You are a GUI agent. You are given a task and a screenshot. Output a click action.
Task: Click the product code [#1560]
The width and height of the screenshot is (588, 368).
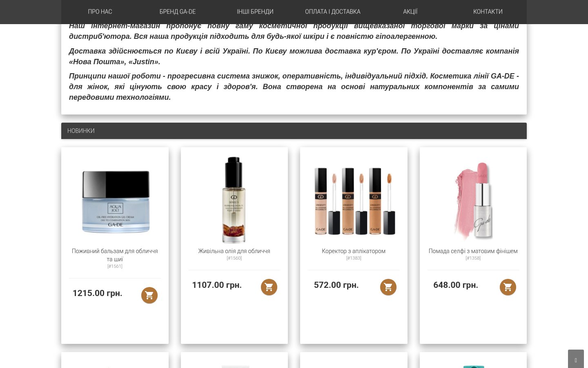(x=234, y=258)
